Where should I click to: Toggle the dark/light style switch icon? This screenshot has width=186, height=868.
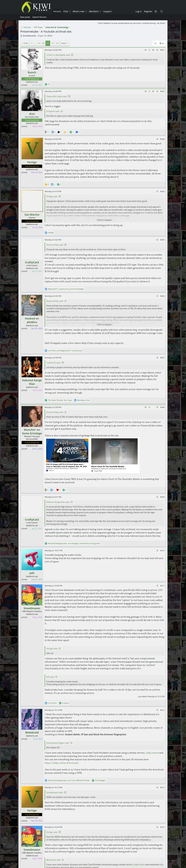coord(156,11)
